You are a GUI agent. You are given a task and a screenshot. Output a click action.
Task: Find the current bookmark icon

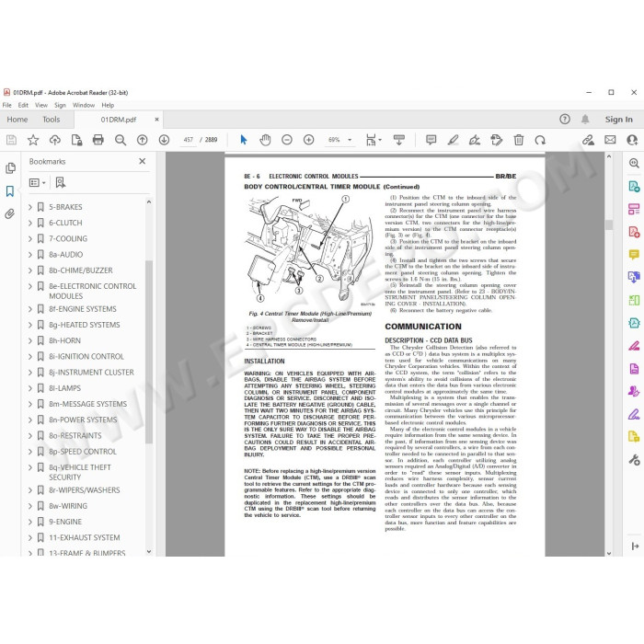pyautogui.click(x=61, y=182)
